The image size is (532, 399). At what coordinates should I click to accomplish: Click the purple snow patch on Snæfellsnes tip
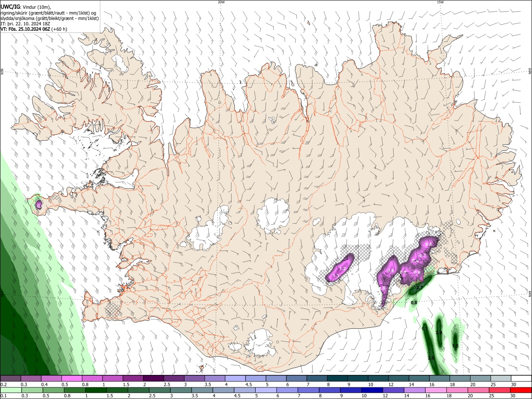click(x=39, y=205)
